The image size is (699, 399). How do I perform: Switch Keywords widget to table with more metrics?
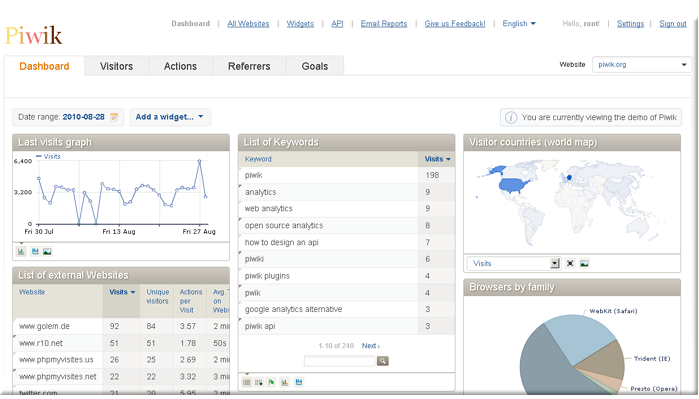click(x=259, y=382)
